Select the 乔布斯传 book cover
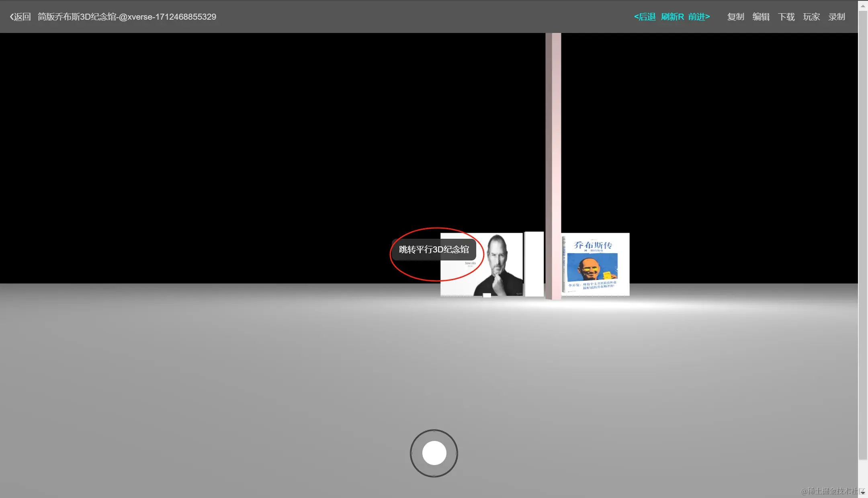Image resolution: width=868 pixels, height=498 pixels. click(595, 264)
